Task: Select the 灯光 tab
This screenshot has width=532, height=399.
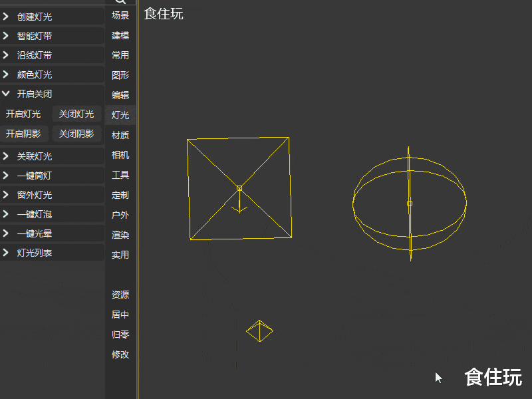Action: coord(120,115)
